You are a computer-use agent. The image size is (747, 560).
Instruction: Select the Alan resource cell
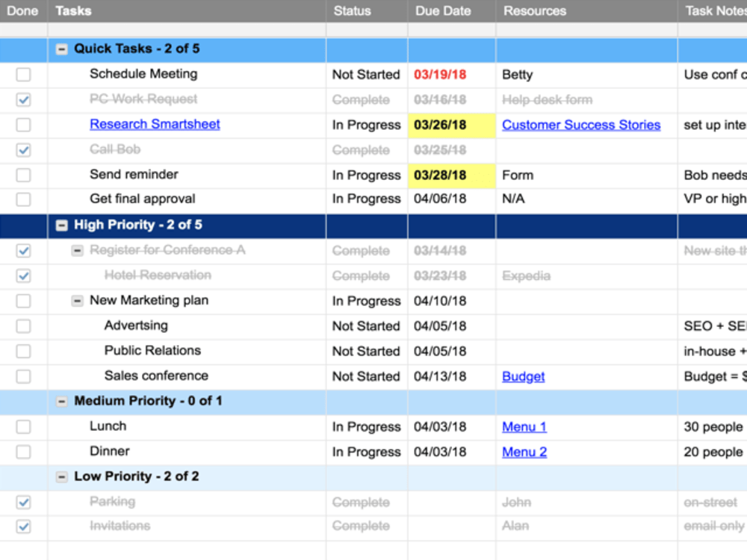click(586, 528)
